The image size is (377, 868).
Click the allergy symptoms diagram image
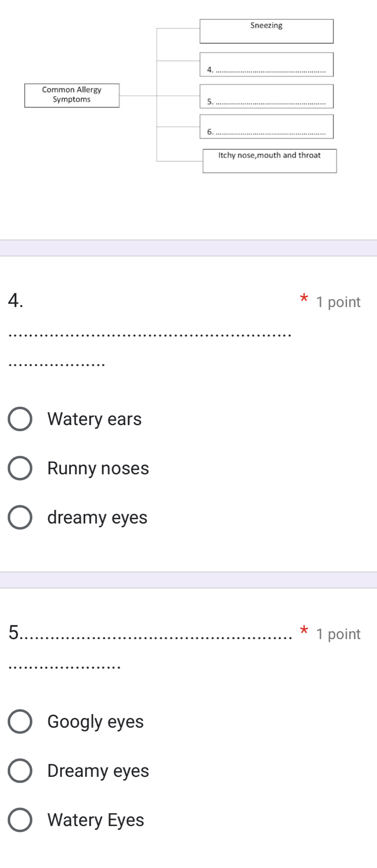(x=188, y=94)
